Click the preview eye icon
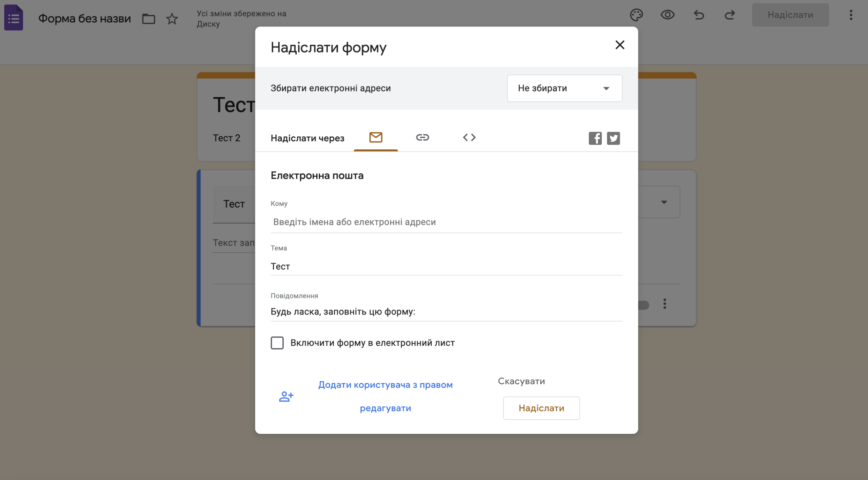 (668, 15)
